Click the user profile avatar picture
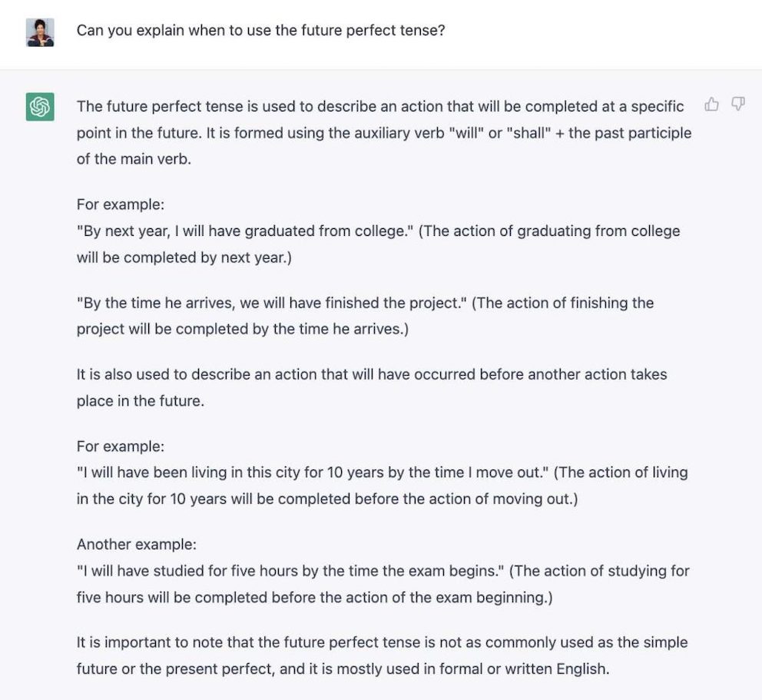762x700 pixels. (40, 32)
